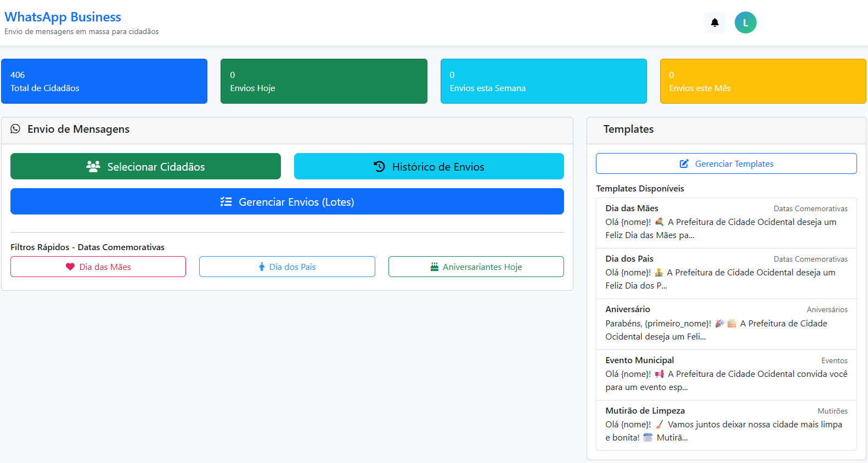Screen dimensions: 868x463
Task: Click the people icon on Selecionar Cidadãos
Action: click(93, 167)
